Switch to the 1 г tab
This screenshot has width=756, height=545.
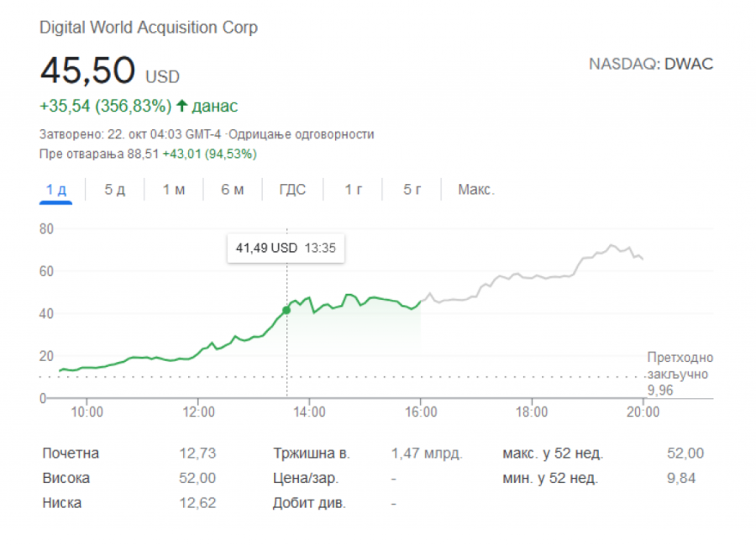(x=353, y=190)
